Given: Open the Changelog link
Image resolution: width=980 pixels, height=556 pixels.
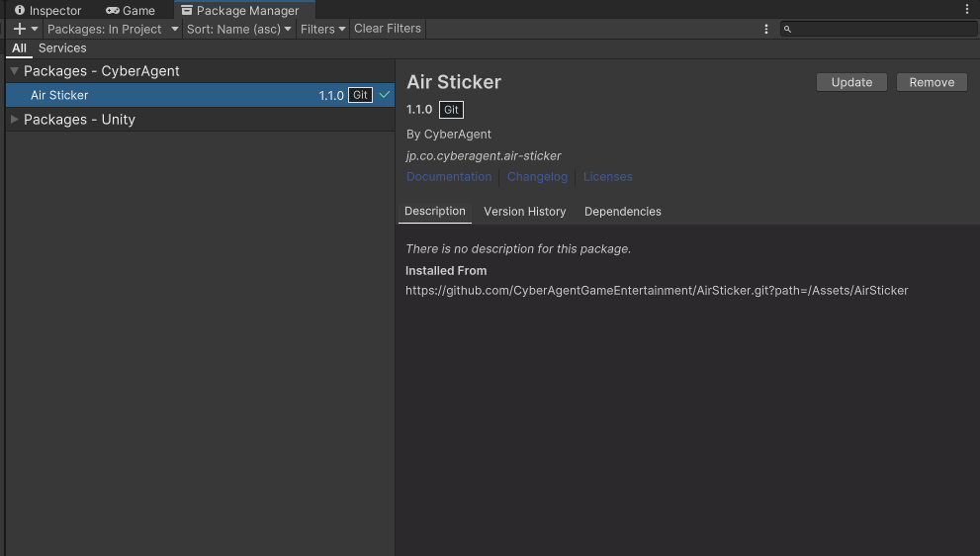Looking at the screenshot, I should pyautogui.click(x=538, y=177).
